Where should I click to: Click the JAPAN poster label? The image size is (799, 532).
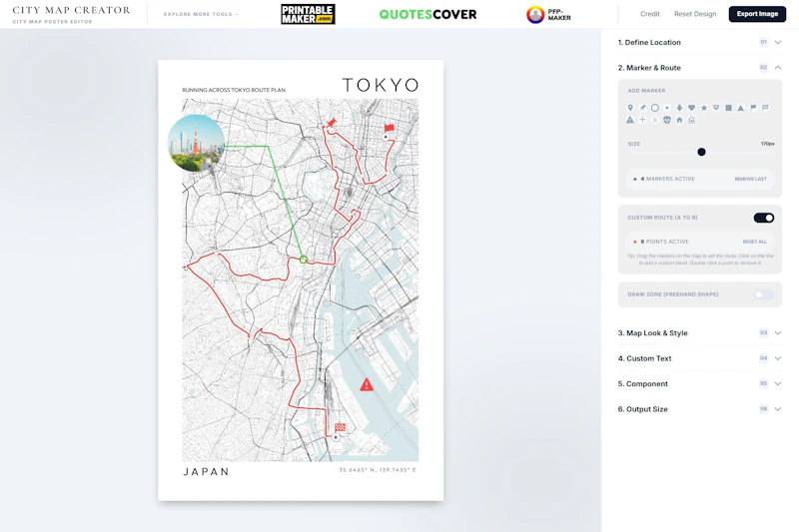[207, 472]
